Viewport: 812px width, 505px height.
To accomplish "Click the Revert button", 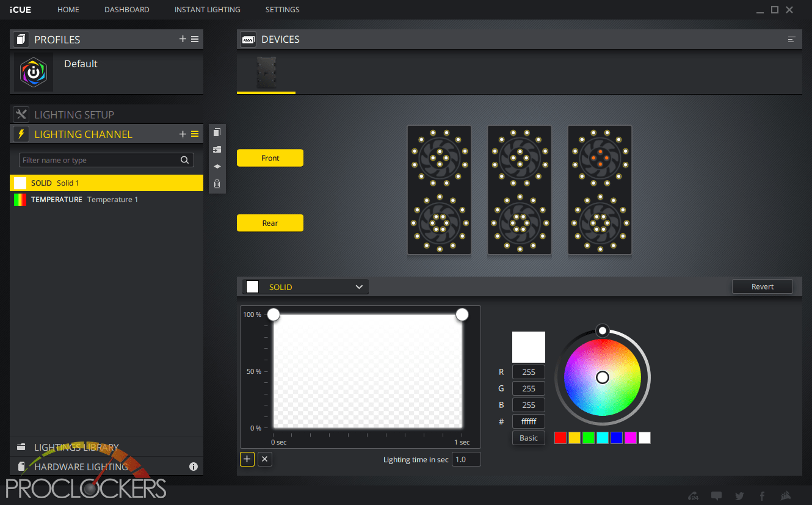I will pyautogui.click(x=763, y=286).
